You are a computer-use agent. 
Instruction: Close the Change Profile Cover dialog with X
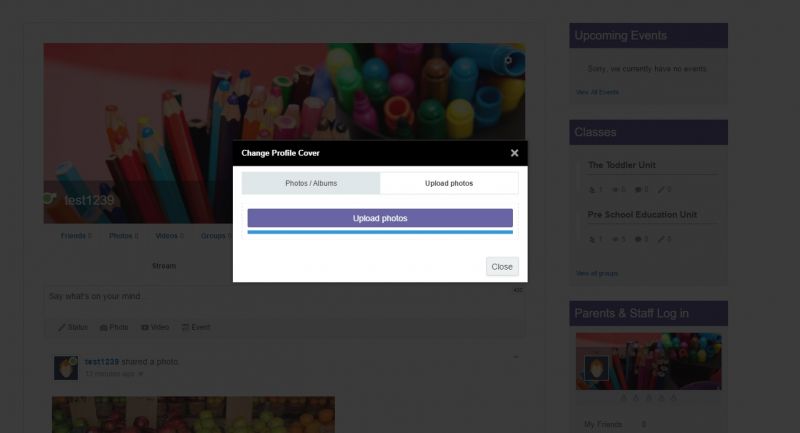coord(514,153)
